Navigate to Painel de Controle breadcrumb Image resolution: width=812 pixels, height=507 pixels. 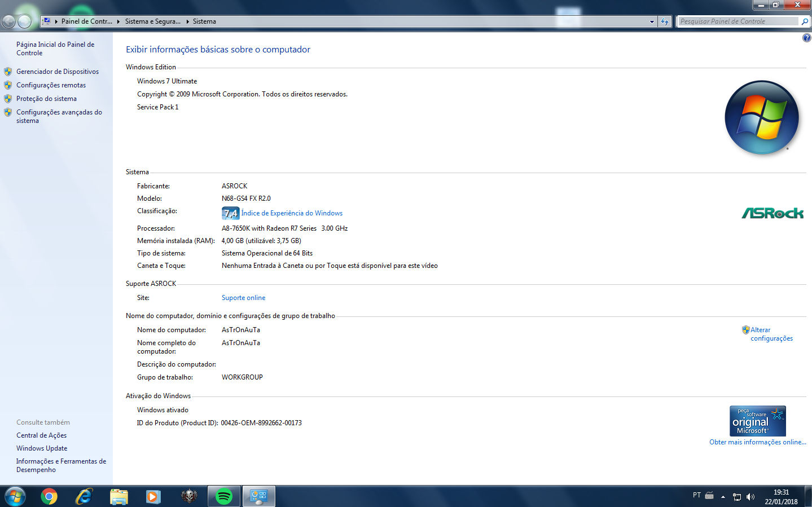coord(87,21)
